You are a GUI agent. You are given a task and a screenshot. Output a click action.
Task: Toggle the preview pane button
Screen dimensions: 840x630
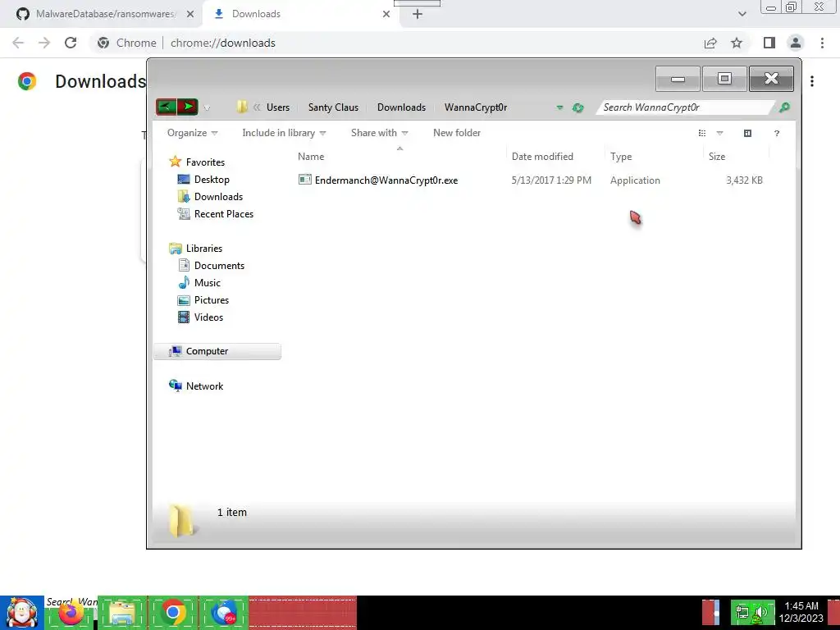(x=748, y=133)
